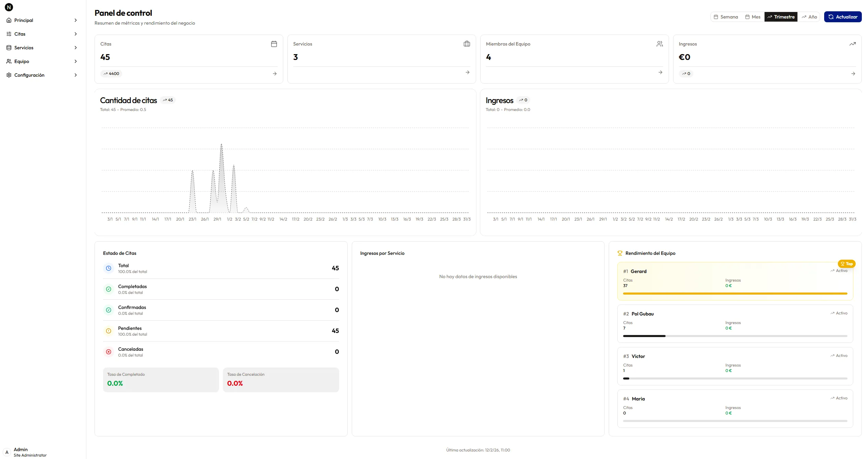Open the Principal section in the sidebar
Image resolution: width=868 pixels, height=459 pixels.
click(24, 20)
